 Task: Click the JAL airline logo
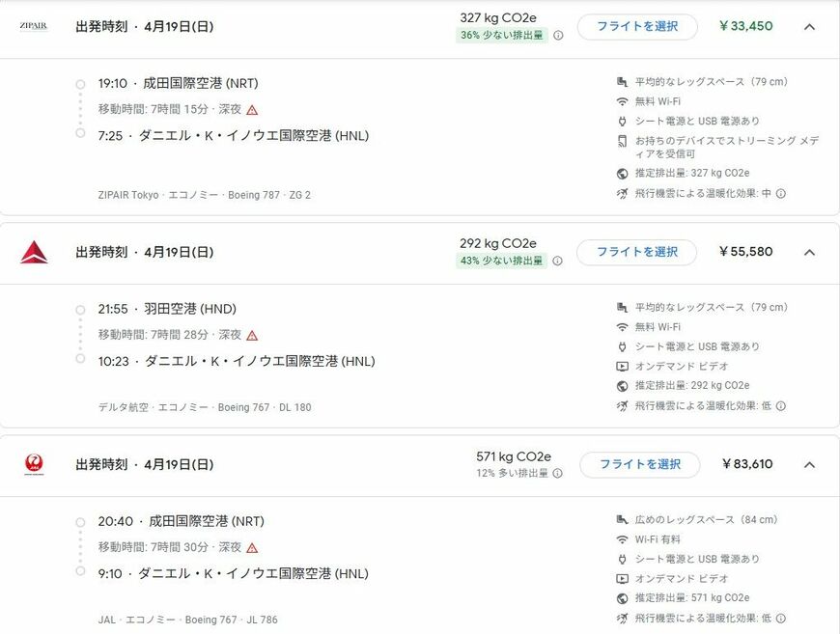coord(34,464)
